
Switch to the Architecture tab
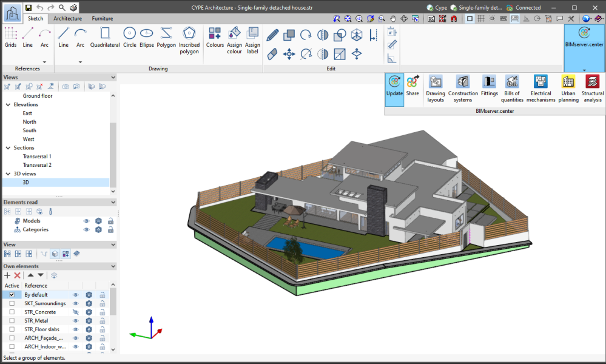[67, 19]
